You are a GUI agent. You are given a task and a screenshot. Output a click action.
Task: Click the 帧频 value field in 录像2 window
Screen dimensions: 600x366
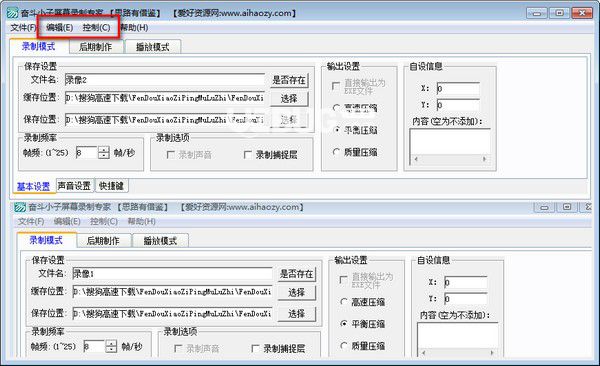[x=86, y=153]
